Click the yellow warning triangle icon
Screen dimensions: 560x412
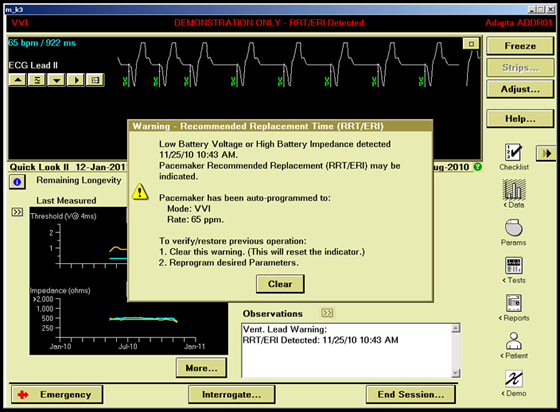(140, 192)
